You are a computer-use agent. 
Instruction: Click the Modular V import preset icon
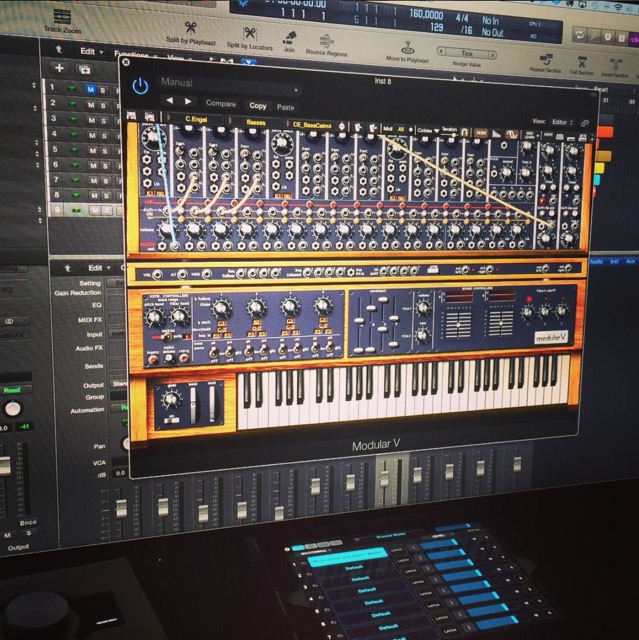click(x=357, y=128)
